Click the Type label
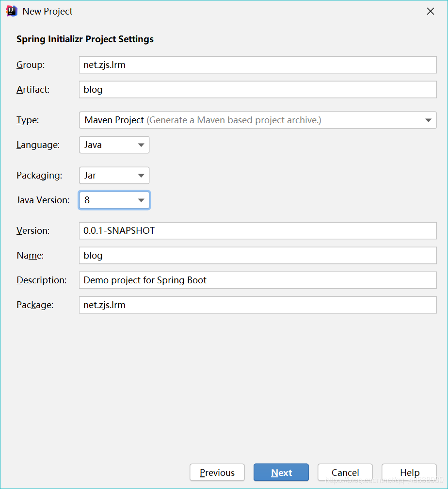The height and width of the screenshot is (489, 448). tap(28, 120)
